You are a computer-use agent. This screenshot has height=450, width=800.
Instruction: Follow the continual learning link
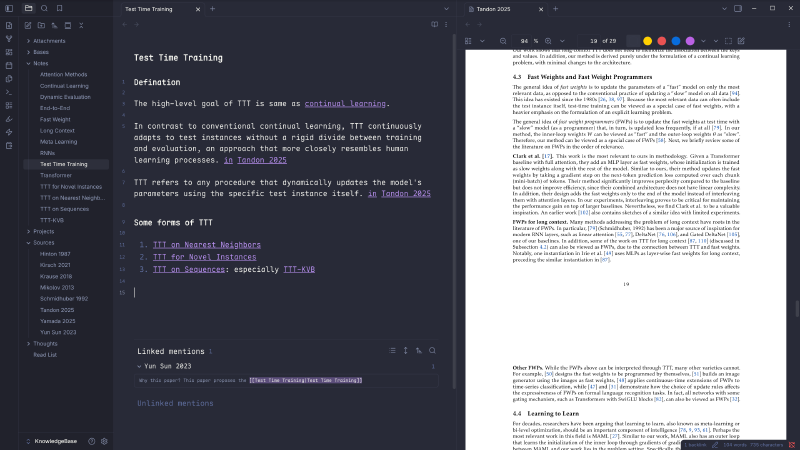coord(345,104)
